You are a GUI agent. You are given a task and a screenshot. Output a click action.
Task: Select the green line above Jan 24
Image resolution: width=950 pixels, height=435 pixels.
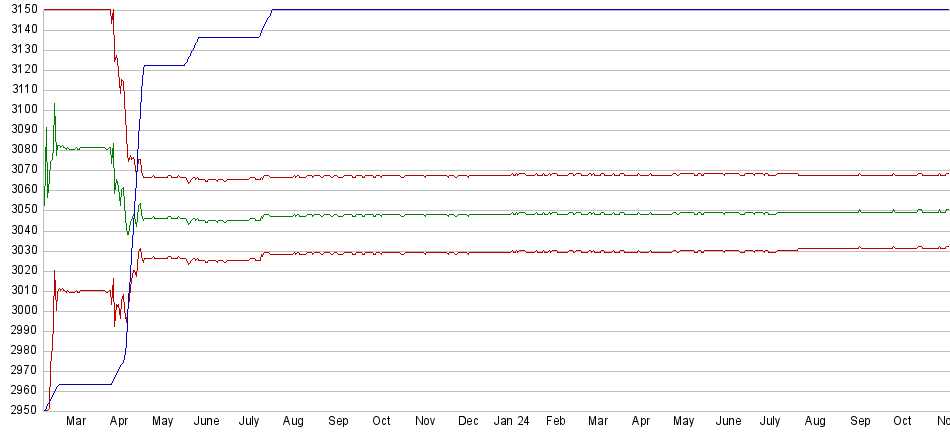(x=512, y=214)
